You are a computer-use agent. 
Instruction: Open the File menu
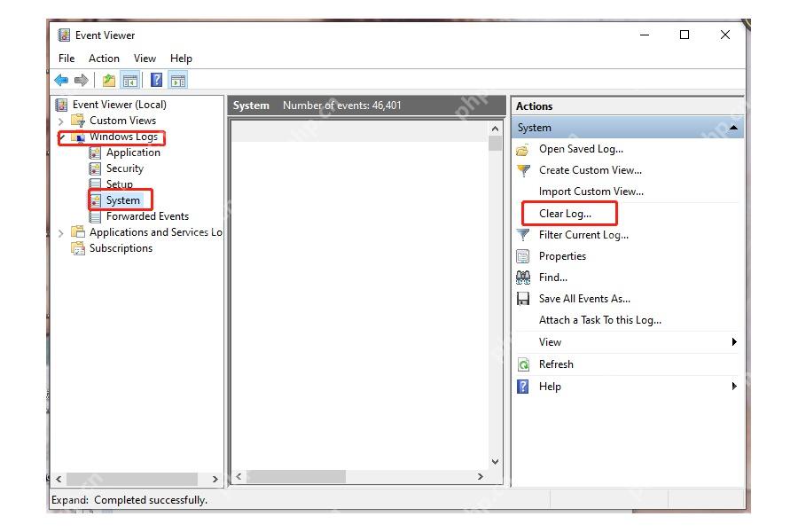66,59
